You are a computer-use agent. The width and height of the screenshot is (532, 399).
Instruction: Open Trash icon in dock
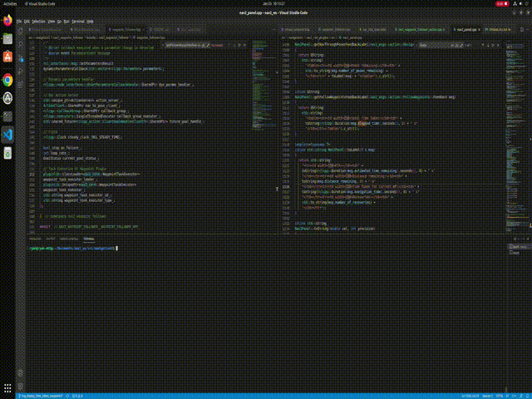pyautogui.click(x=7, y=153)
